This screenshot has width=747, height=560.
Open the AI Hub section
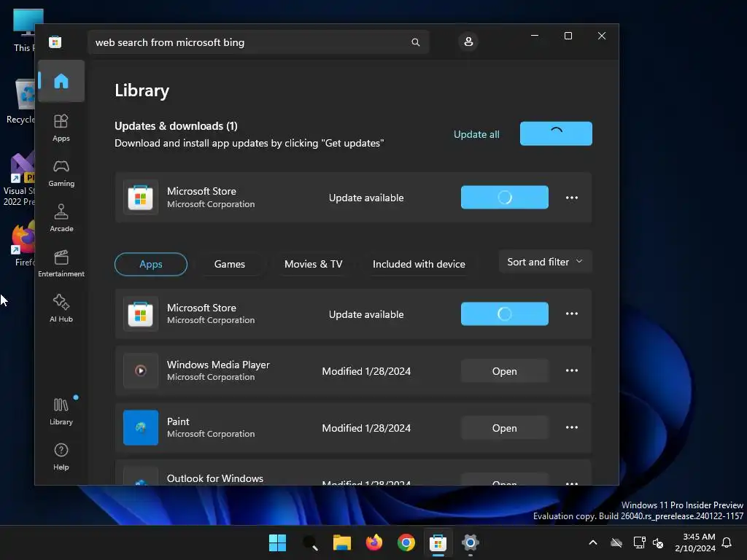pos(61,308)
